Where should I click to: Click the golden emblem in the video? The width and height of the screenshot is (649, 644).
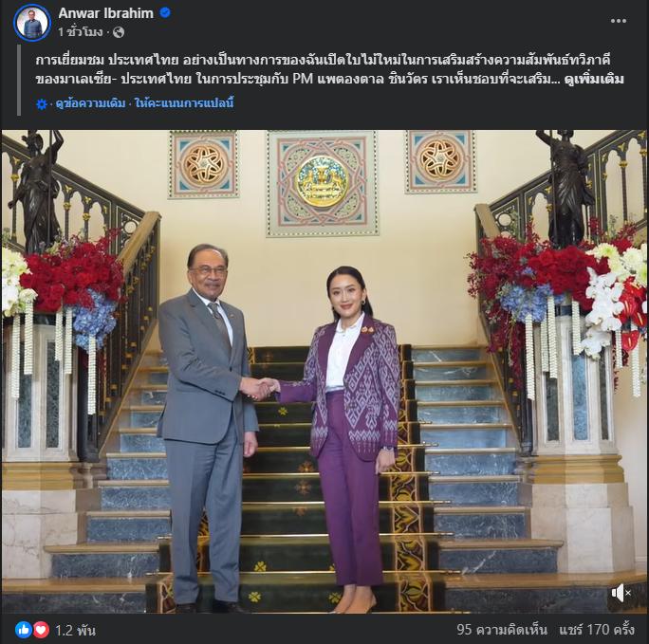coord(323,182)
